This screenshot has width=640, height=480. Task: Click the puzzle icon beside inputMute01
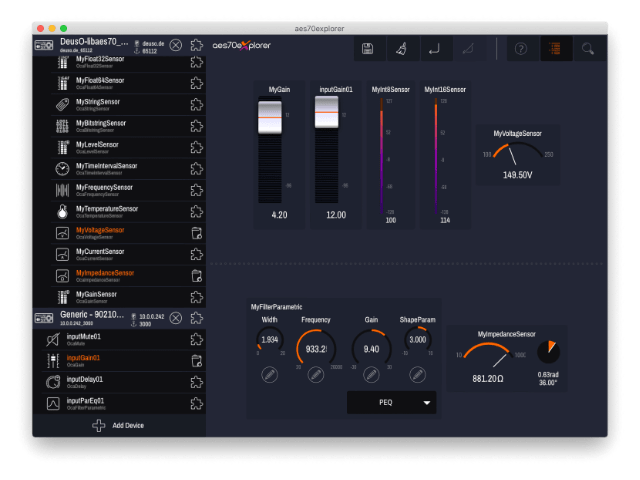pos(196,340)
